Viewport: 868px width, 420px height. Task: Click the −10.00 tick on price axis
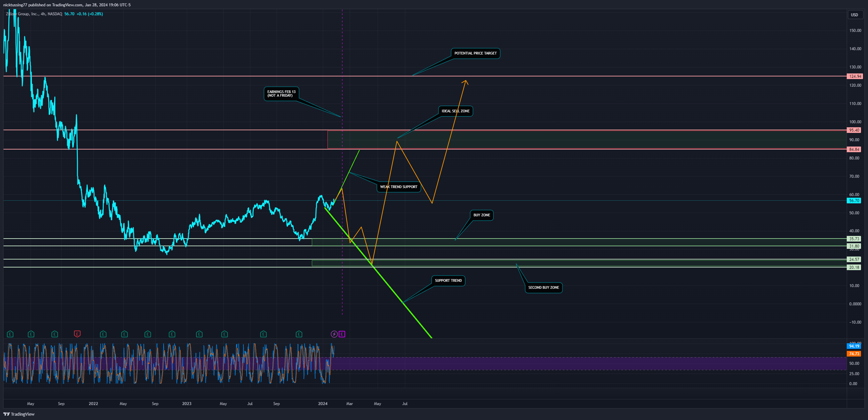tap(855, 322)
